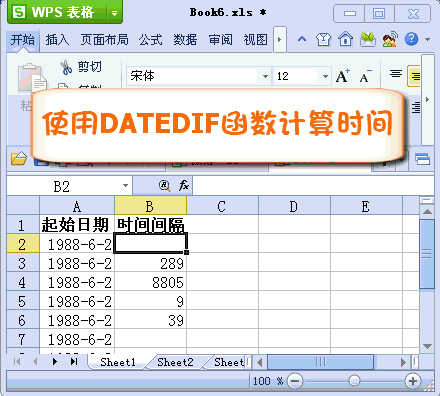Go to the last sheet tab arrow
Screen dimensions: 440x396
tap(74, 361)
